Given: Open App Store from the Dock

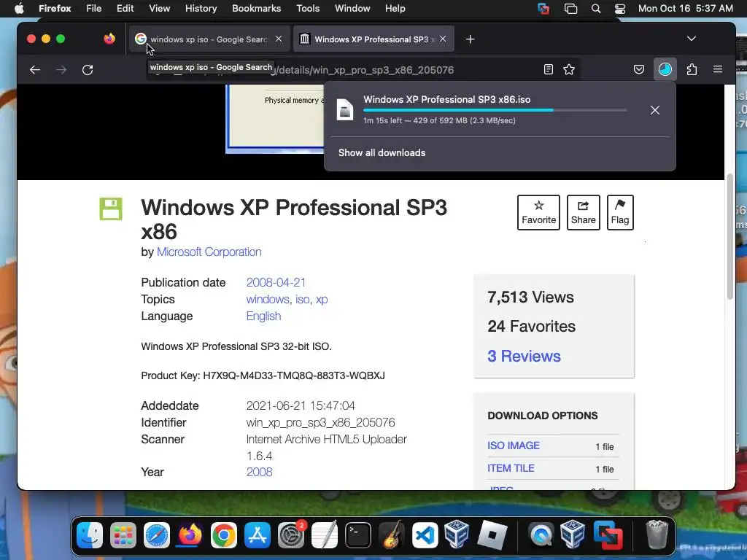Looking at the screenshot, I should (x=258, y=535).
